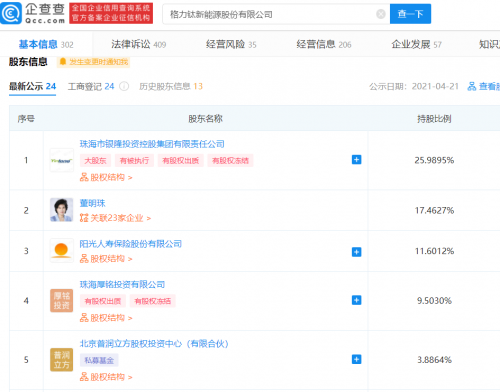Expand the 珠海厚铭投资 row with the plus button
Image resolution: width=500 pixels, height=392 pixels.
(x=356, y=300)
